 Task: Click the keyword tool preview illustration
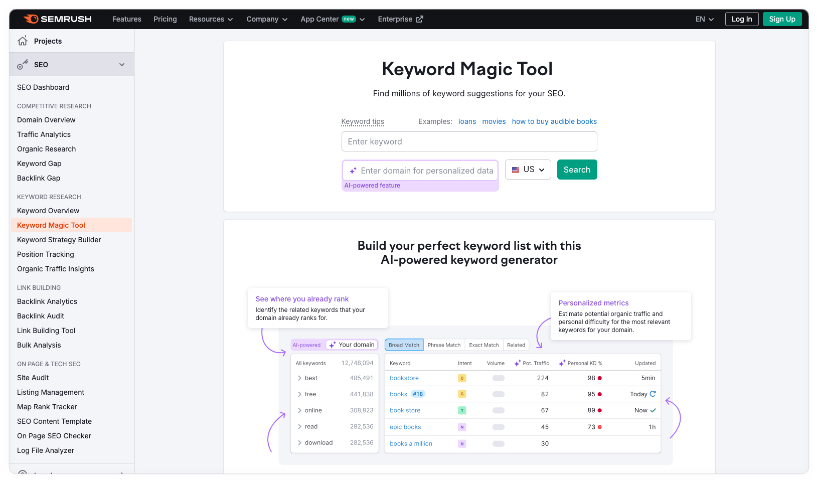tap(469, 376)
